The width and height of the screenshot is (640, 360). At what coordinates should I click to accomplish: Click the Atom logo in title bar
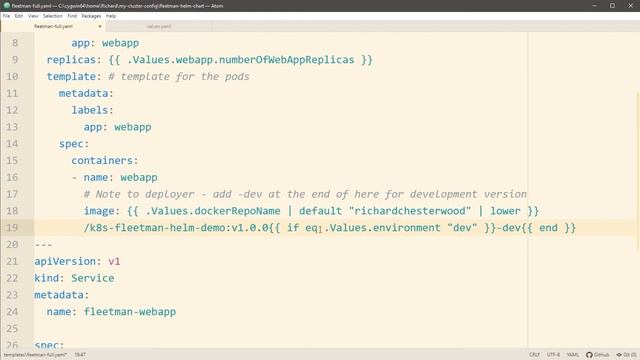(6, 6)
